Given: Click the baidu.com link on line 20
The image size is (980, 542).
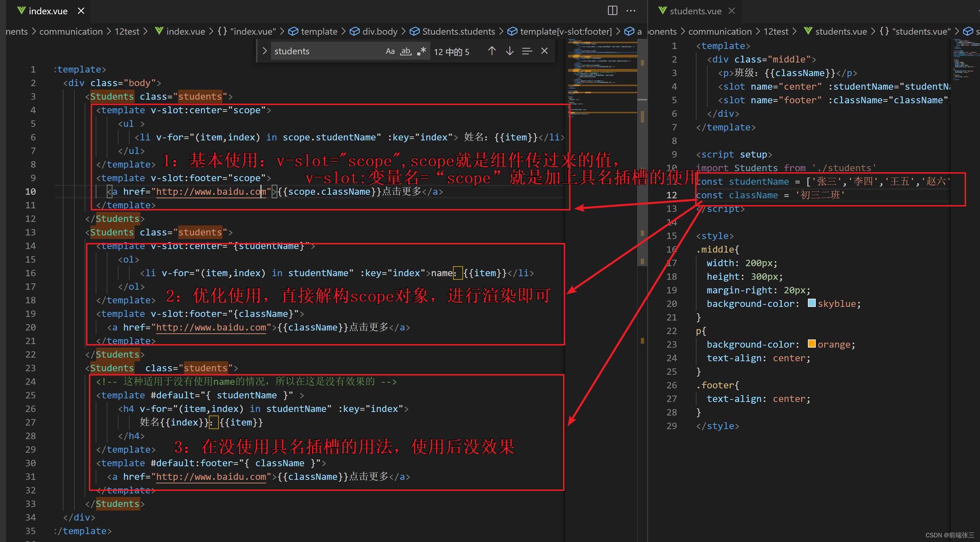Looking at the screenshot, I should click(211, 327).
